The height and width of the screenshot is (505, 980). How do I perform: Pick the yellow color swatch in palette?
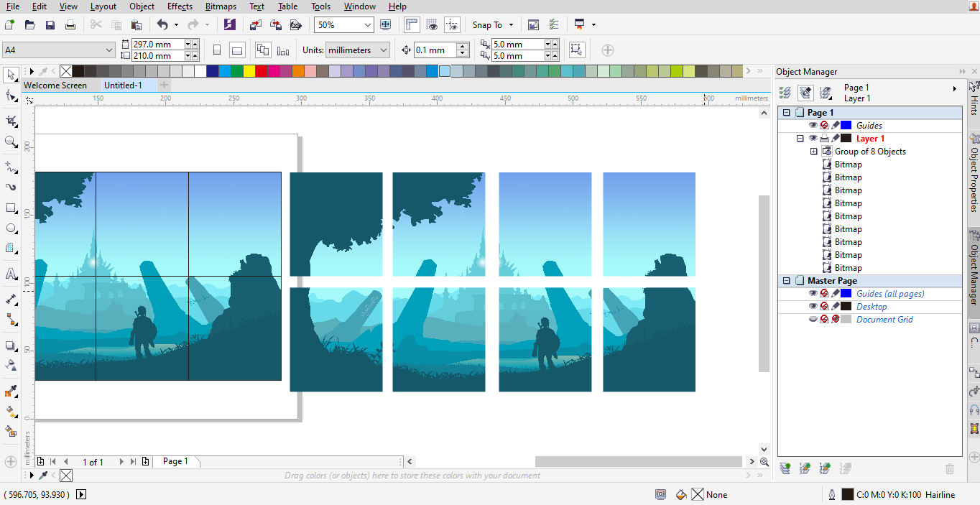pos(249,71)
